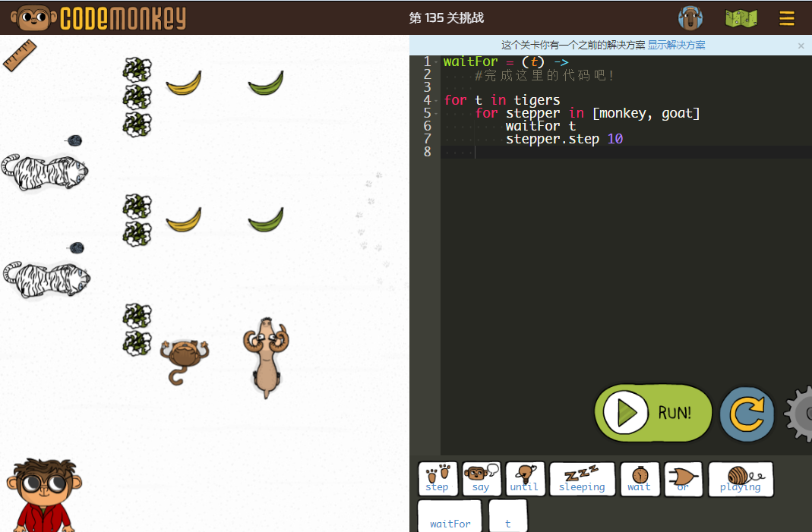Insert the step command block

(x=438, y=479)
